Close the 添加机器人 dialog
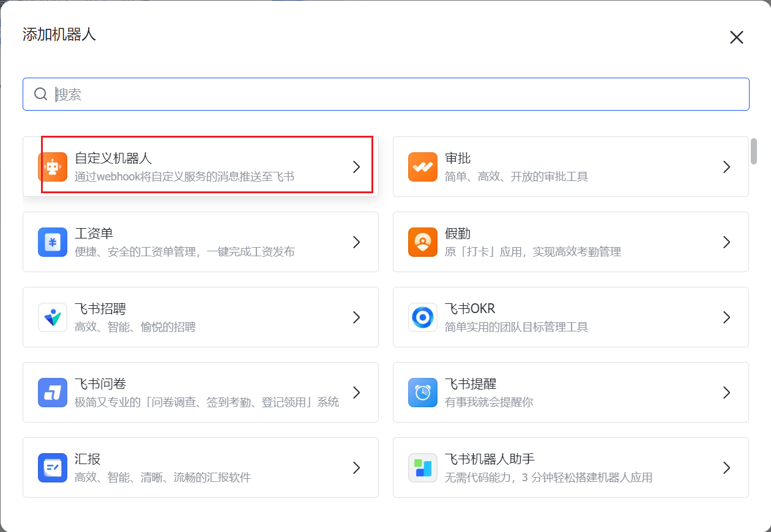Screen dimensions: 771x532 tap(737, 37)
